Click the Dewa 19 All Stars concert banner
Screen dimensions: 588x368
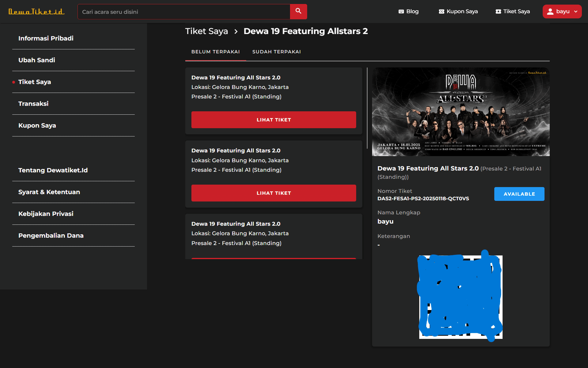tap(461, 112)
